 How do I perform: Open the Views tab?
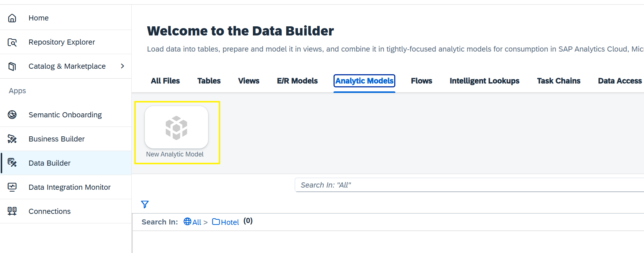249,81
